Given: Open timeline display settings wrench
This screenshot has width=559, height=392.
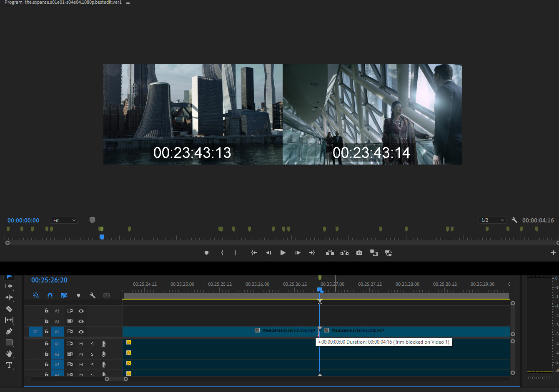Looking at the screenshot, I should pyautogui.click(x=93, y=295).
